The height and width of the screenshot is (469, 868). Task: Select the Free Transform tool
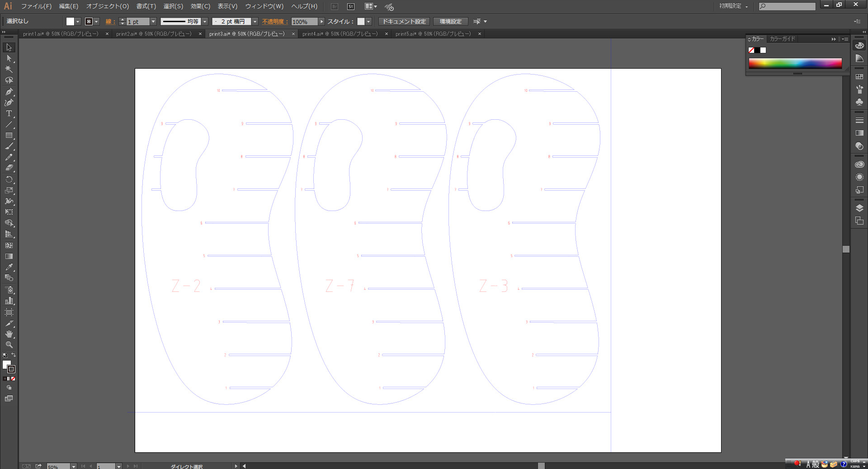9,212
